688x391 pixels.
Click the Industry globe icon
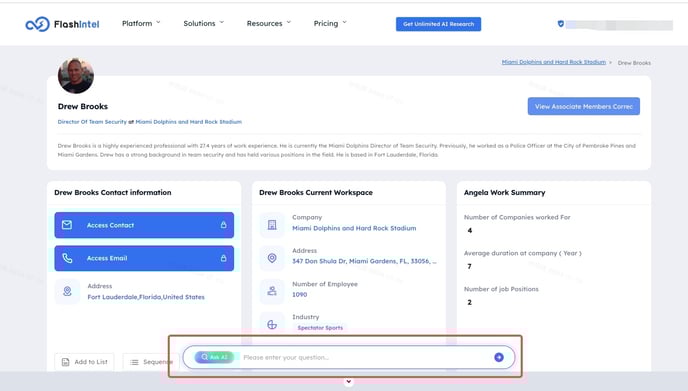pos(272,324)
